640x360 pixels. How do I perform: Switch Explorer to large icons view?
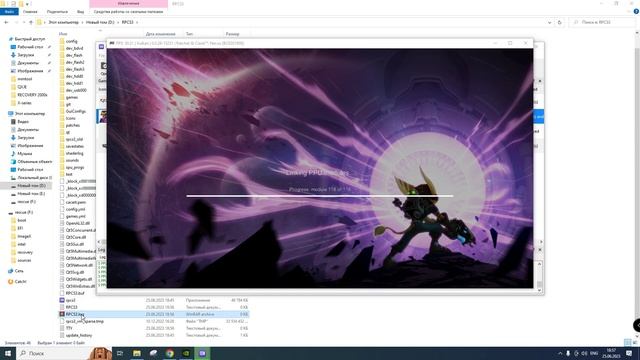click(634, 342)
